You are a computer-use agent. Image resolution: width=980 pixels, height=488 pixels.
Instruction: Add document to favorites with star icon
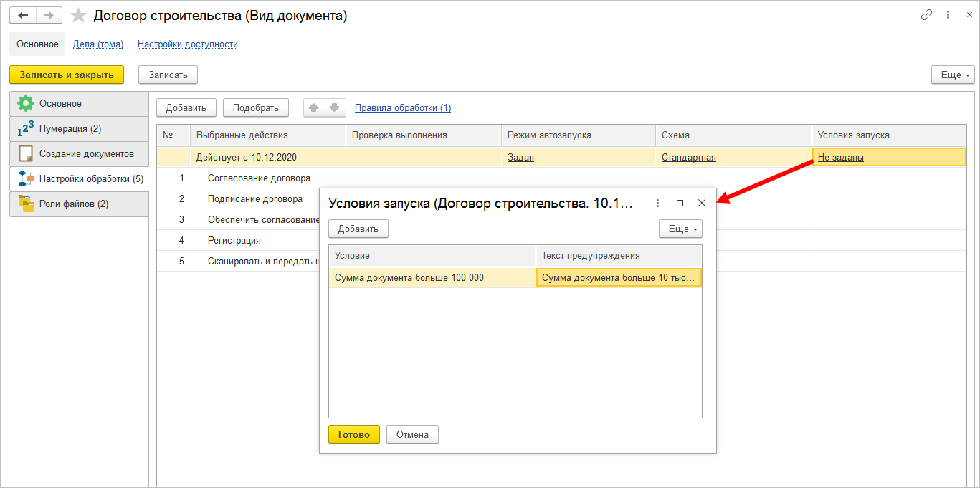78,16
